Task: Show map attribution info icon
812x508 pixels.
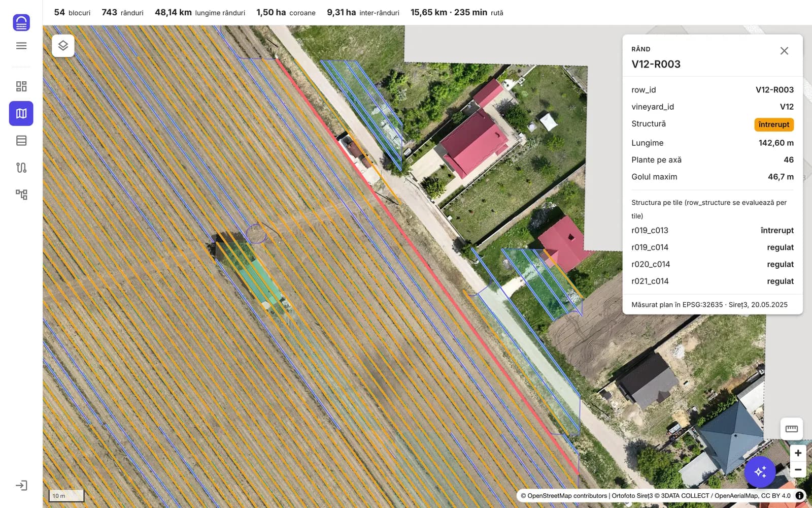Action: (799, 496)
